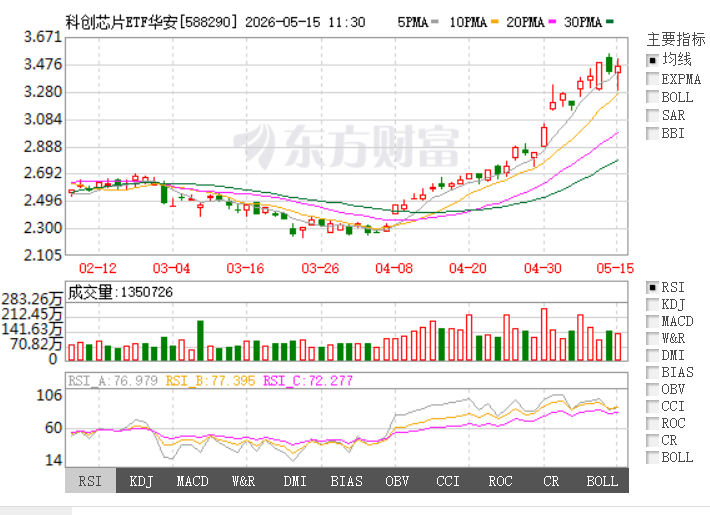Select the CCI sub-indicator radio option
The height and width of the screenshot is (515, 710).
(x=652, y=406)
